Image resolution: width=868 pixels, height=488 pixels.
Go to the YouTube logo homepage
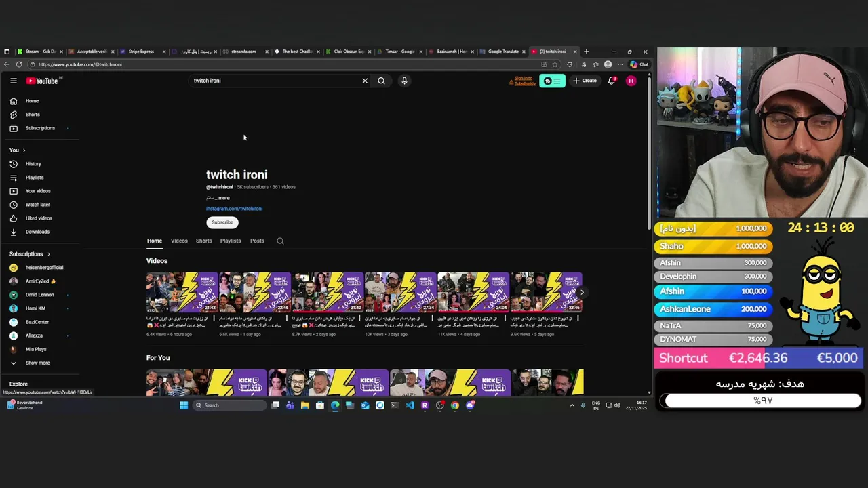(43, 81)
